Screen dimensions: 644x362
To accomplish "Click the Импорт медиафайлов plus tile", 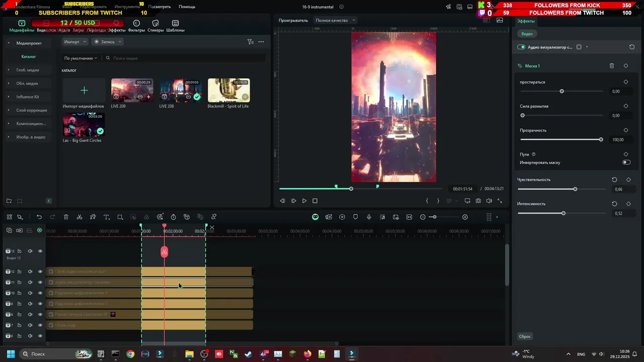I will pyautogui.click(x=84, y=90).
